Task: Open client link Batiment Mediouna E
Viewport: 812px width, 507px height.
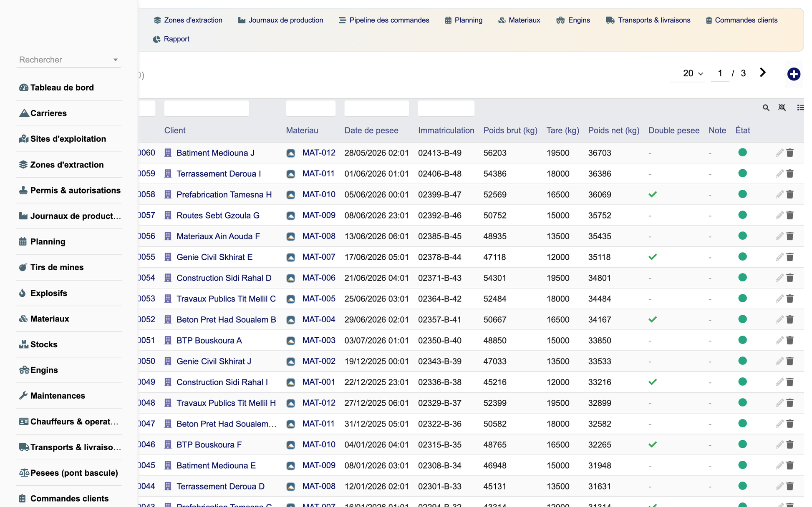Action: click(x=216, y=465)
